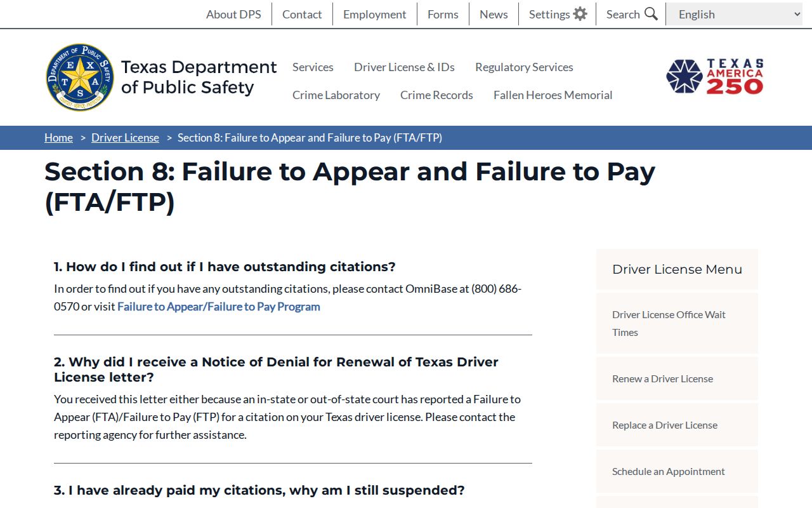
Task: Open the Texas America 250 logo
Action: pyautogui.click(x=714, y=77)
